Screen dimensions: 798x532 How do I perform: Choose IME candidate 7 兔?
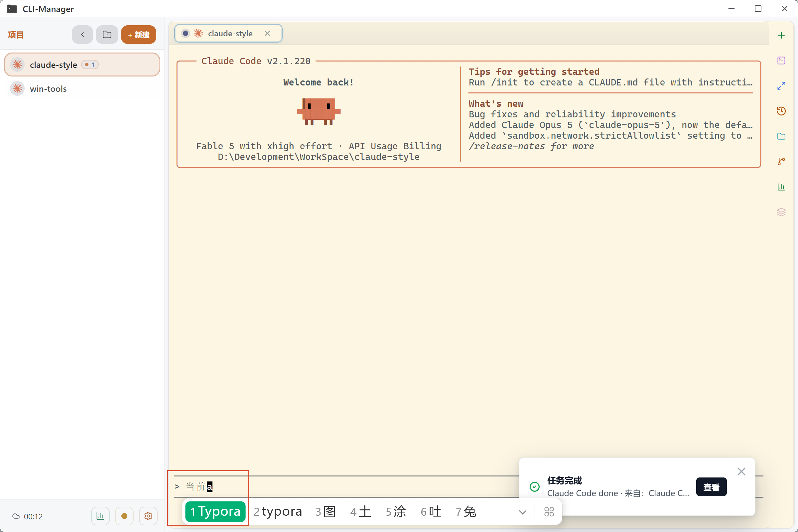pos(466,511)
